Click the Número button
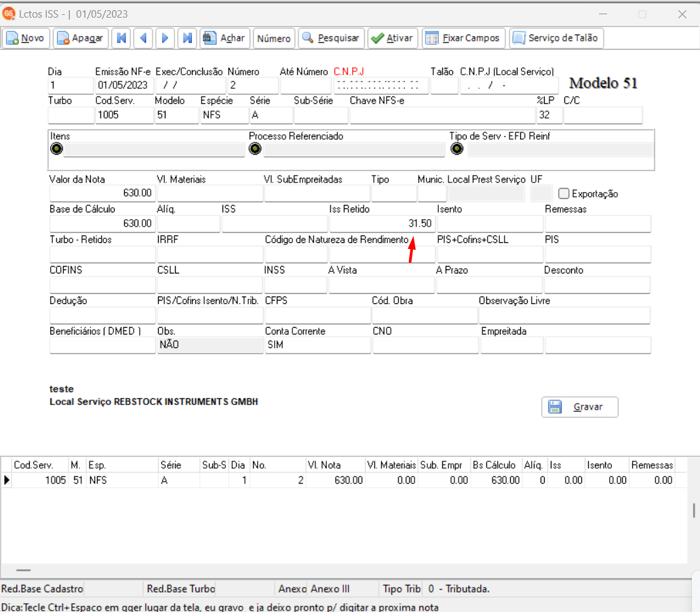 (x=273, y=38)
